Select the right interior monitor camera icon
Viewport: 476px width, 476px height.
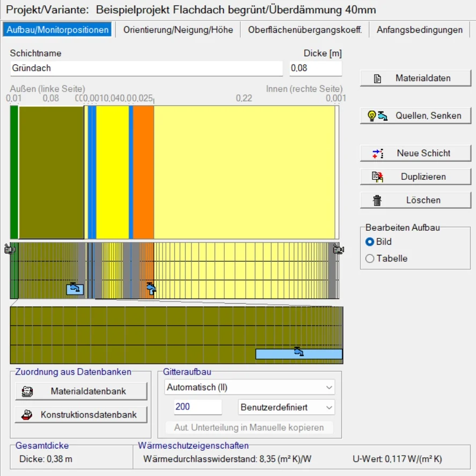point(338,249)
